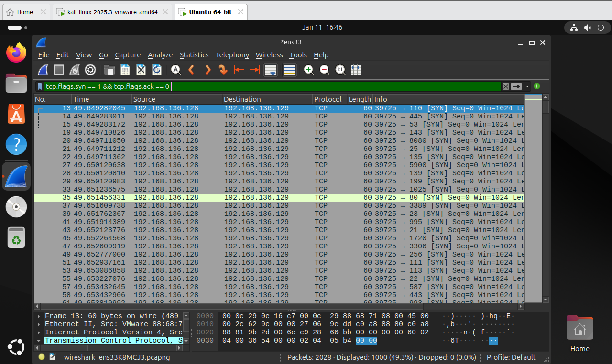Click the packet list vertical scrollbar
The height and width of the screenshot is (364, 612).
pos(546,199)
